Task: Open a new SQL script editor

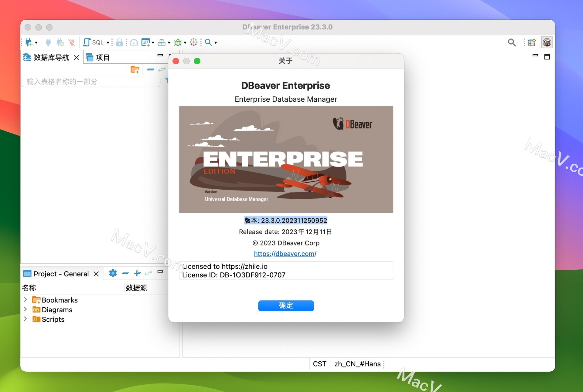Action: point(94,42)
